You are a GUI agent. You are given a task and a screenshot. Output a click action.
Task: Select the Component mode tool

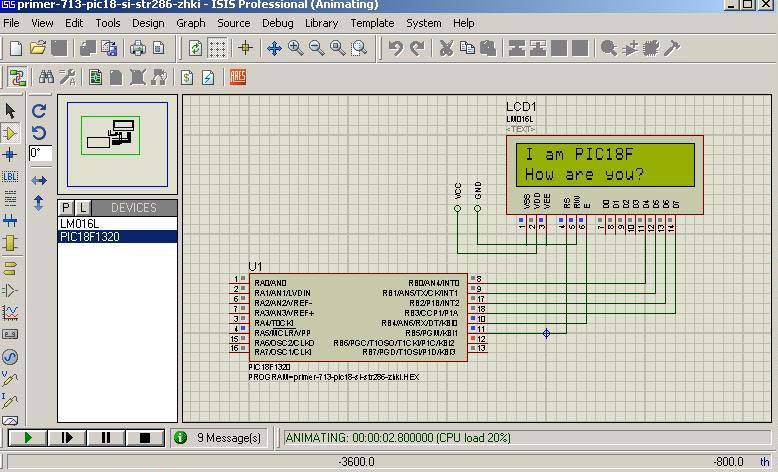pos(11,133)
